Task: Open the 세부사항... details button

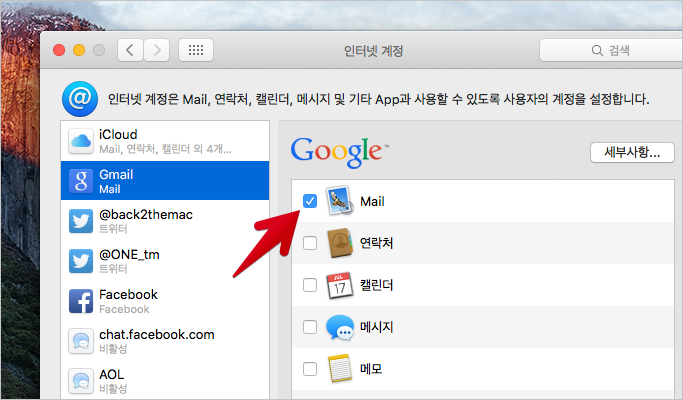Action: point(632,152)
